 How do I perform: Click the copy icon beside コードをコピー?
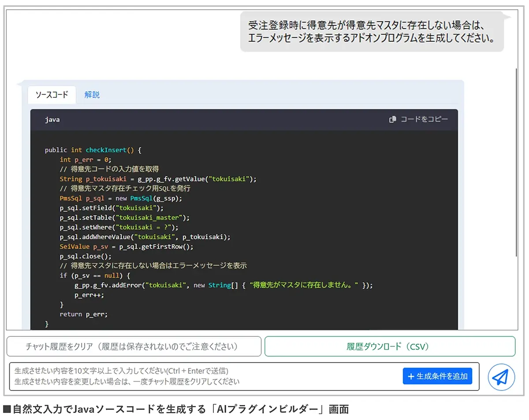tap(393, 119)
